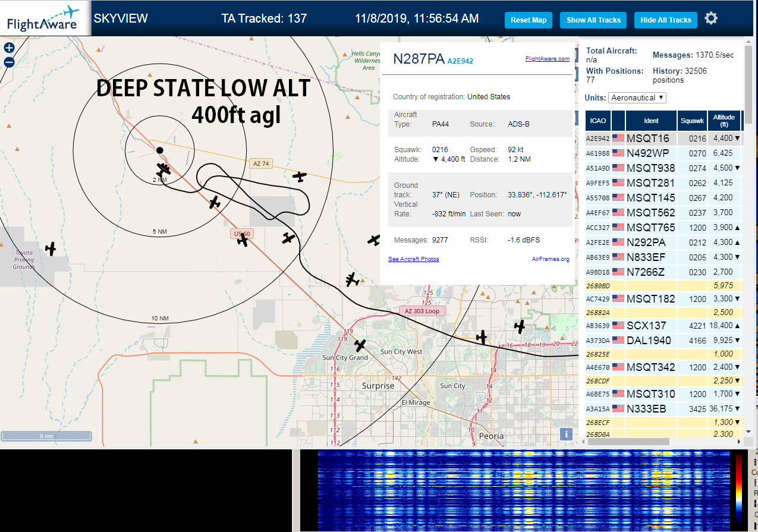Image resolution: width=758 pixels, height=532 pixels.
Task: Click US flag icon in DAL1940 row
Action: point(618,340)
